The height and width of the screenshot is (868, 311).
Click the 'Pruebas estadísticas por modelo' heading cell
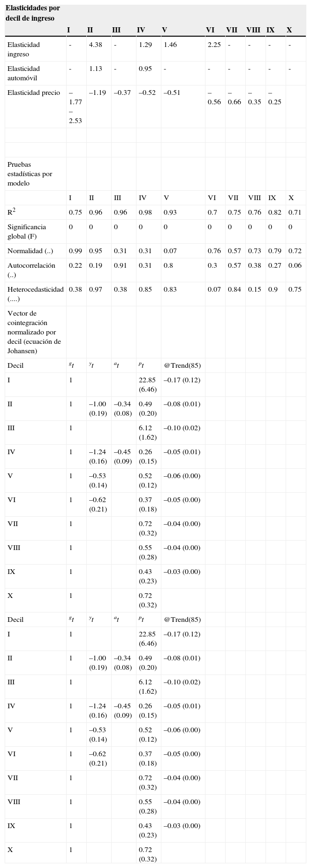click(x=30, y=174)
